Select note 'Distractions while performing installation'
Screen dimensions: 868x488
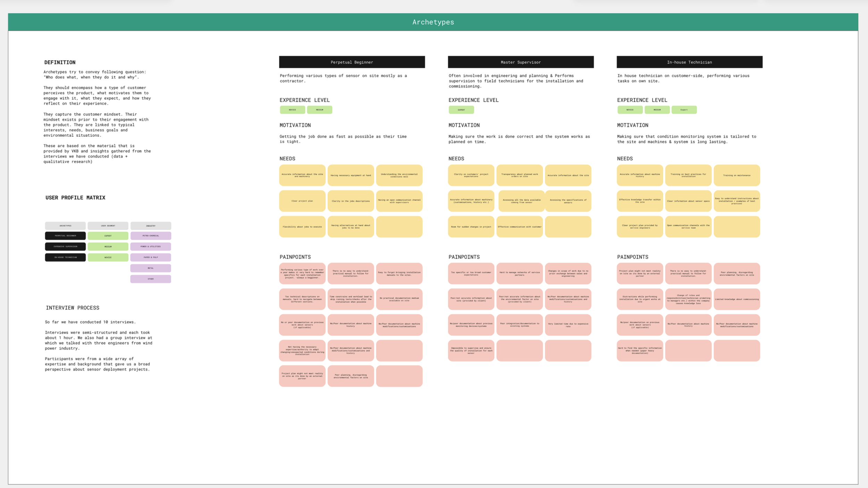640,299
